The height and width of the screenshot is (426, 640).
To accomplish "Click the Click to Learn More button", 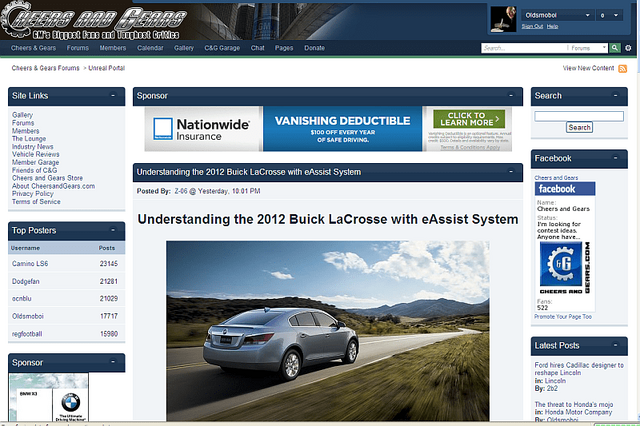I will coord(469,119).
